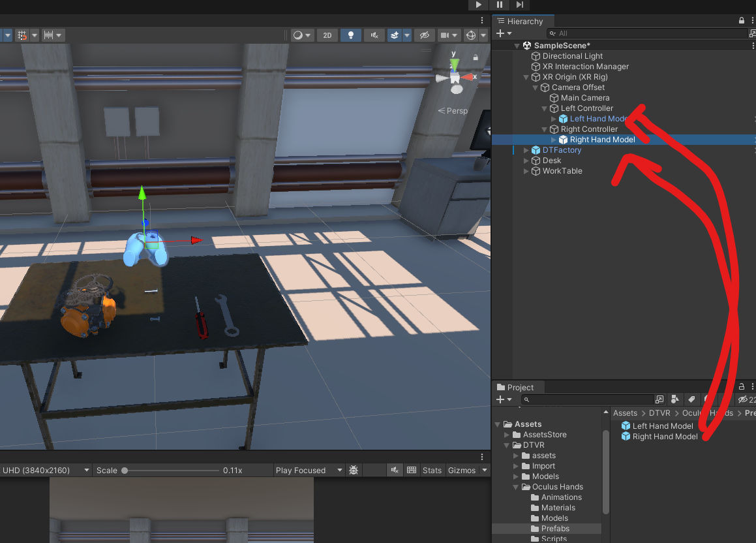Open Scene camera settings dropdown
The width and height of the screenshot is (756, 543).
[449, 35]
